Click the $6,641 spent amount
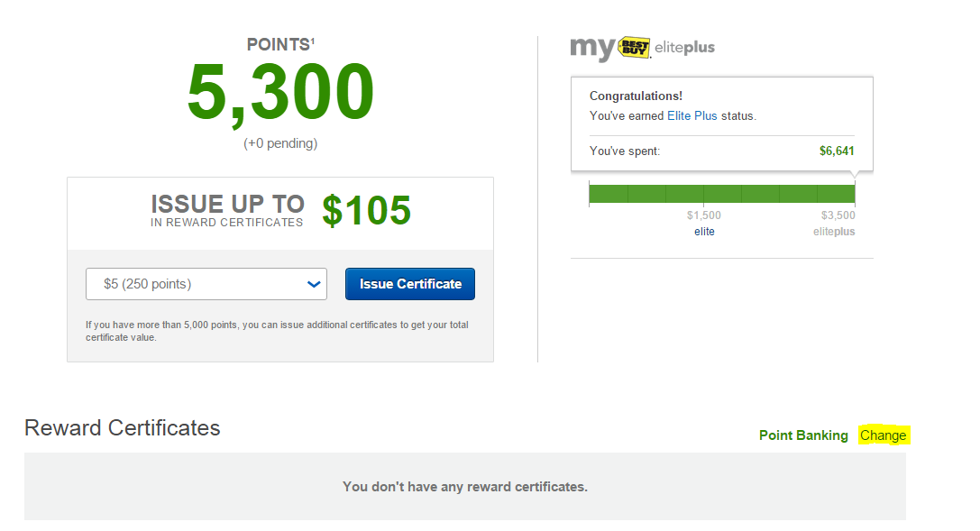This screenshot has width=980, height=531. [x=837, y=151]
